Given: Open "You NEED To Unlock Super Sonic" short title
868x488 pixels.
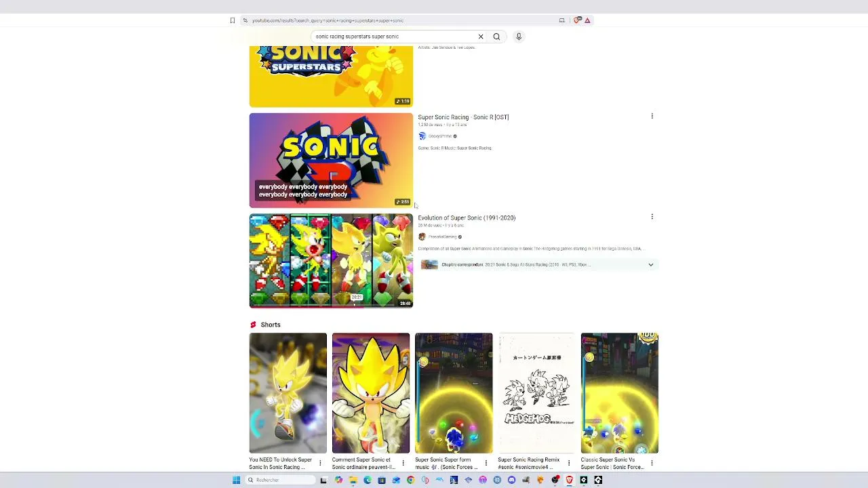Looking at the screenshot, I should [x=281, y=464].
